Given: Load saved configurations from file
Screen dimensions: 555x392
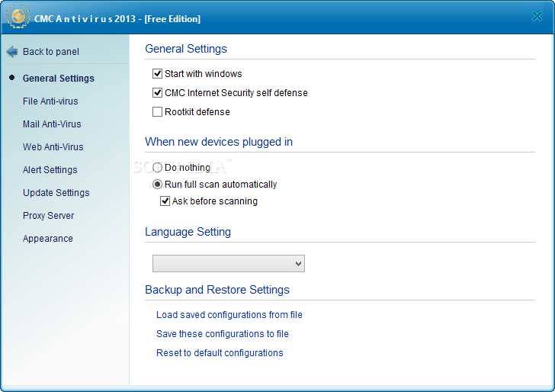Looking at the screenshot, I should point(229,315).
